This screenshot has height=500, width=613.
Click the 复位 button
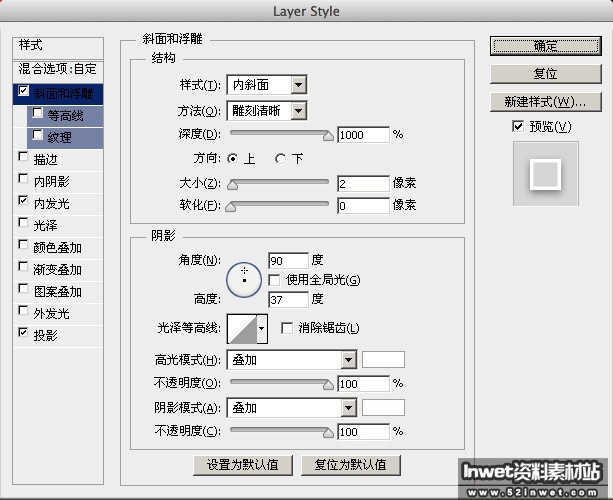point(545,74)
